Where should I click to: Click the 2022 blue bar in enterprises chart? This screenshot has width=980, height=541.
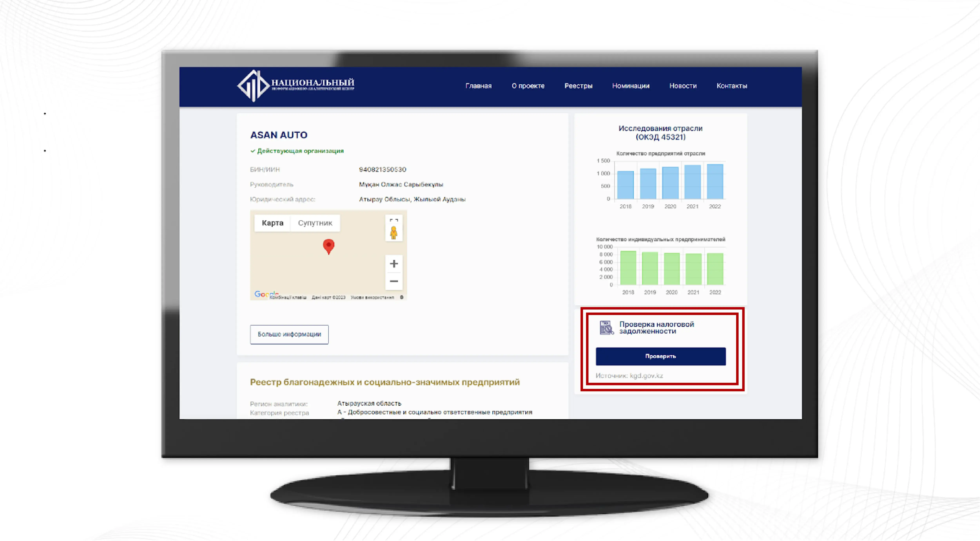715,181
